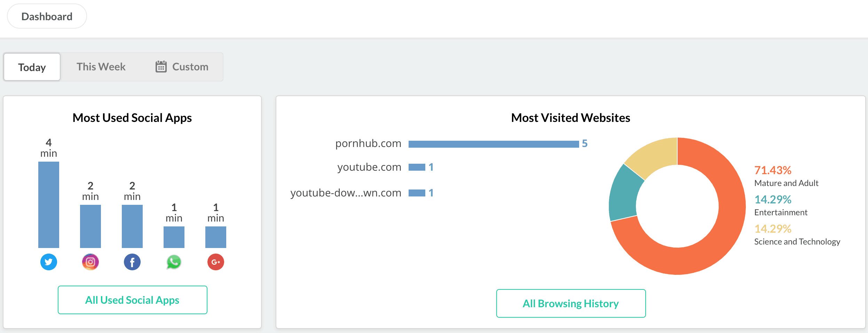Click the Facebook app icon
Image resolution: width=868 pixels, height=333 pixels.
click(x=132, y=262)
